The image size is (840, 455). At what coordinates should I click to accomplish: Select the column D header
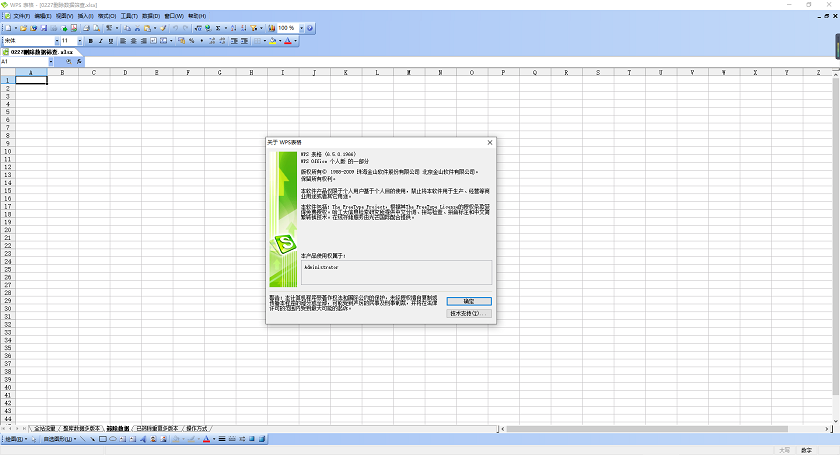125,72
